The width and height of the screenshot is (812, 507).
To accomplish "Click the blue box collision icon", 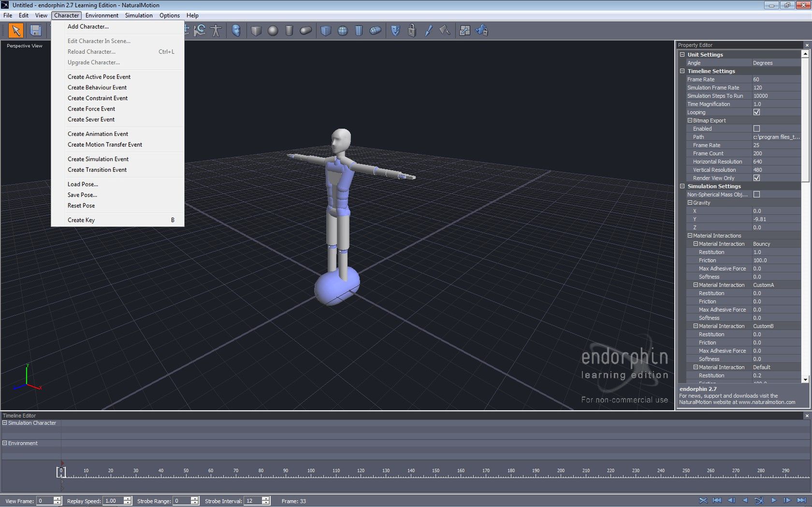I will [326, 30].
